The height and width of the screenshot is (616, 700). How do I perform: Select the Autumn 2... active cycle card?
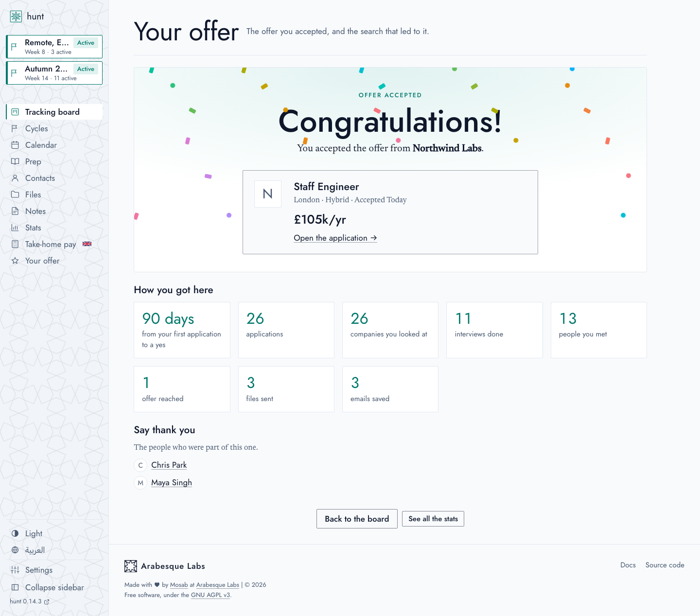pyautogui.click(x=54, y=73)
